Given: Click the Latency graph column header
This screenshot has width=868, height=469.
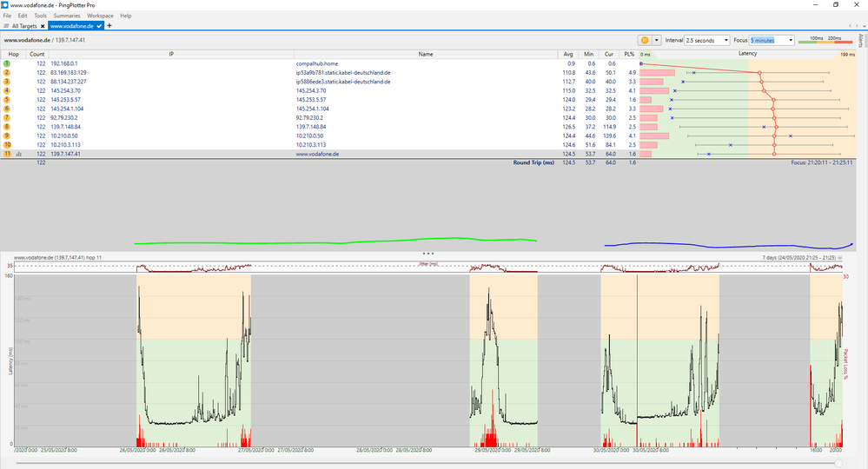Looking at the screenshot, I should pyautogui.click(x=747, y=54).
